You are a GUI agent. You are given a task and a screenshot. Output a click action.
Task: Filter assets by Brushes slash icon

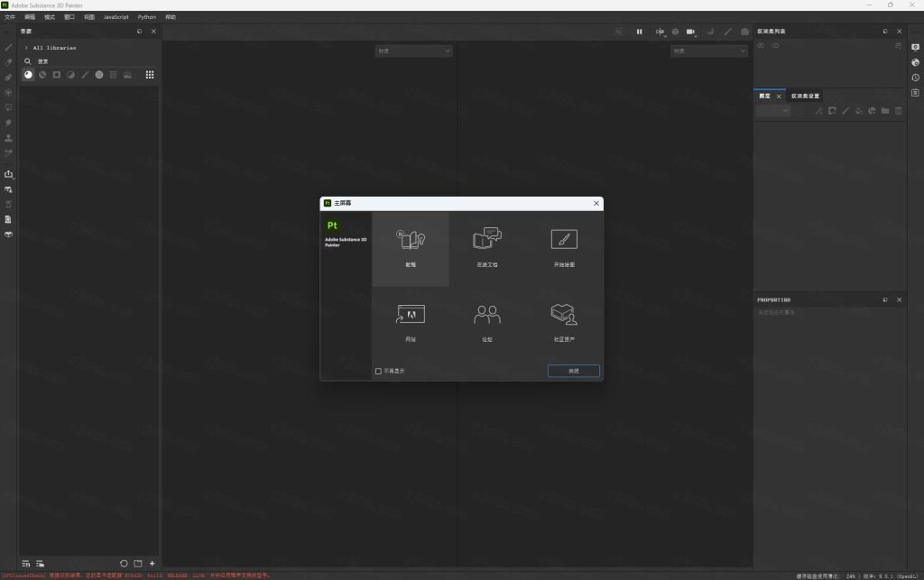(85, 75)
